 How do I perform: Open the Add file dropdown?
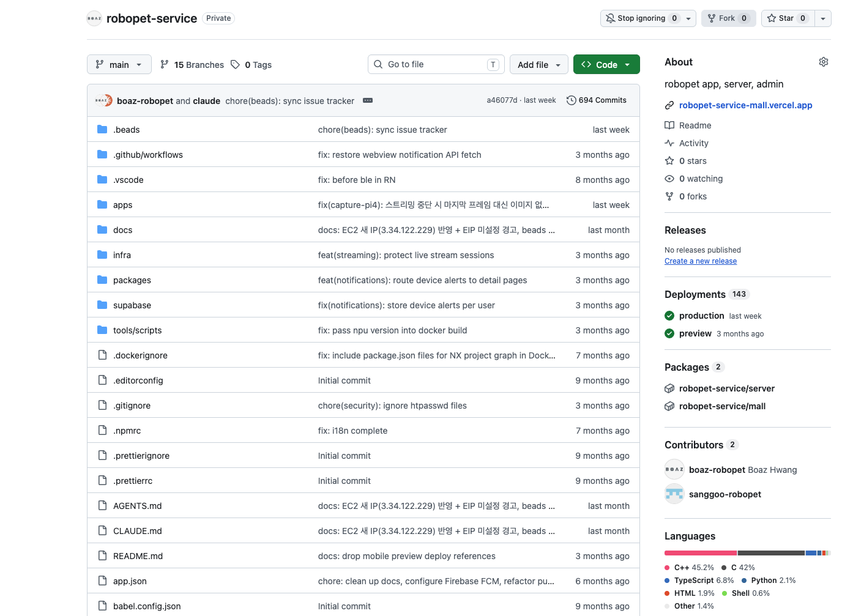[538, 64]
